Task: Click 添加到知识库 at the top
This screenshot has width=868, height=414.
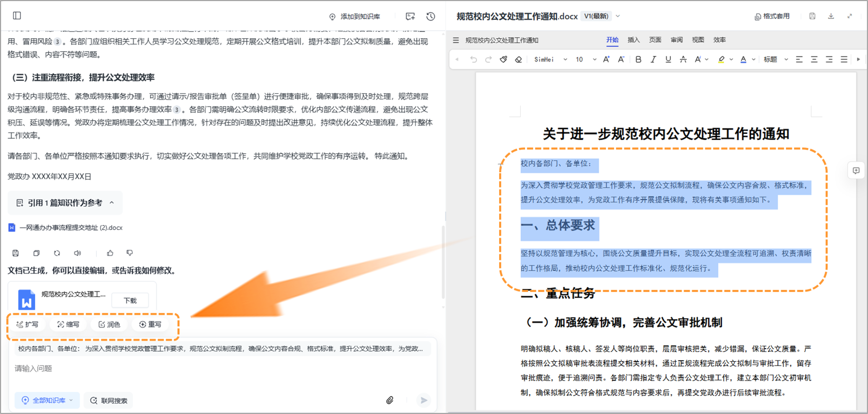Action: [x=354, y=17]
